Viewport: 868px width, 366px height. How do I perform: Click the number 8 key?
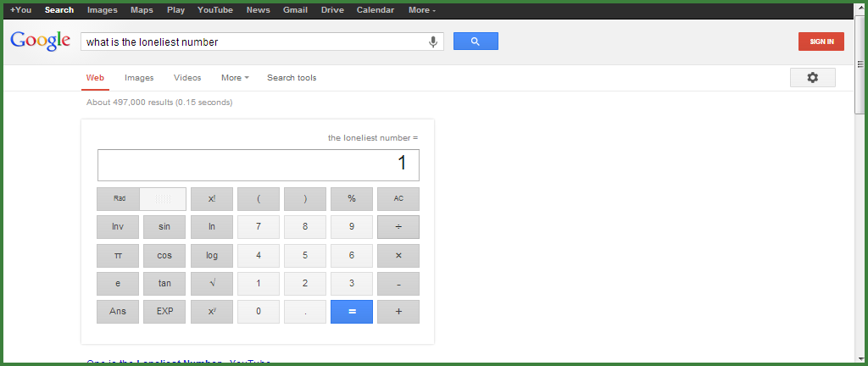pos(305,227)
